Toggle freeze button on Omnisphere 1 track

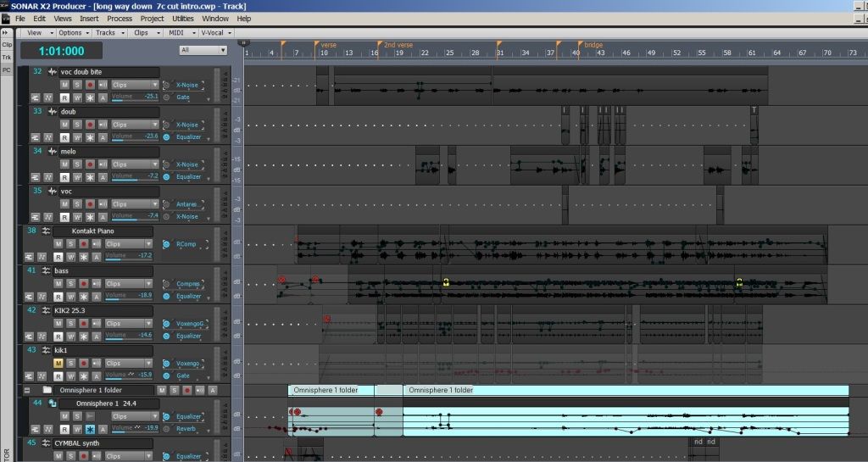[x=90, y=429]
